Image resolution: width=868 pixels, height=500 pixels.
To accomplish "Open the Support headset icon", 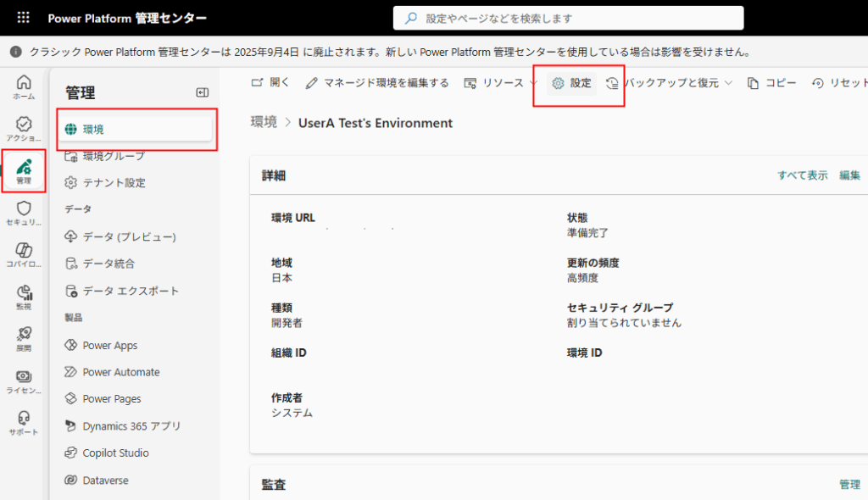I will pos(24,424).
